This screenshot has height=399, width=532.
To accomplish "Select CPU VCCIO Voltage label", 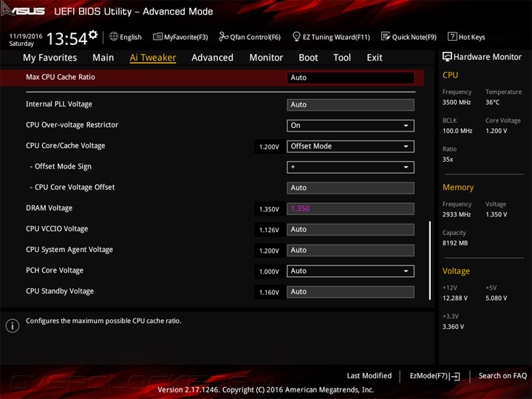I will tap(57, 229).
